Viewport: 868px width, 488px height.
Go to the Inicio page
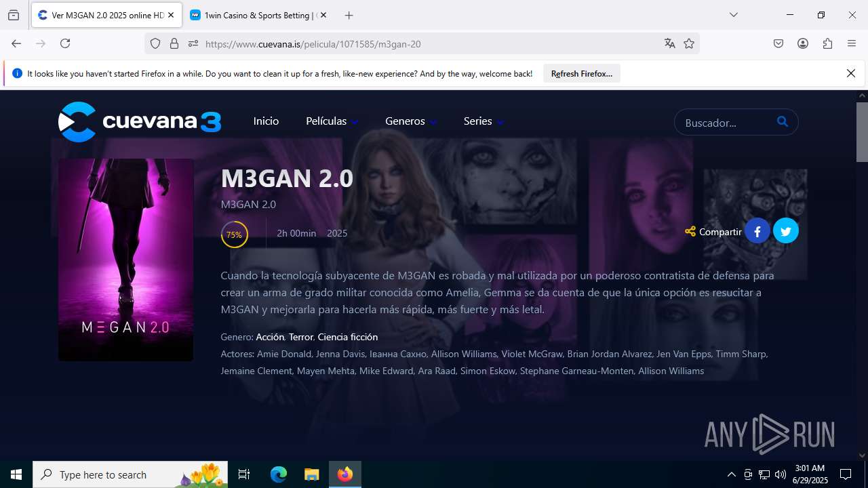tap(266, 121)
